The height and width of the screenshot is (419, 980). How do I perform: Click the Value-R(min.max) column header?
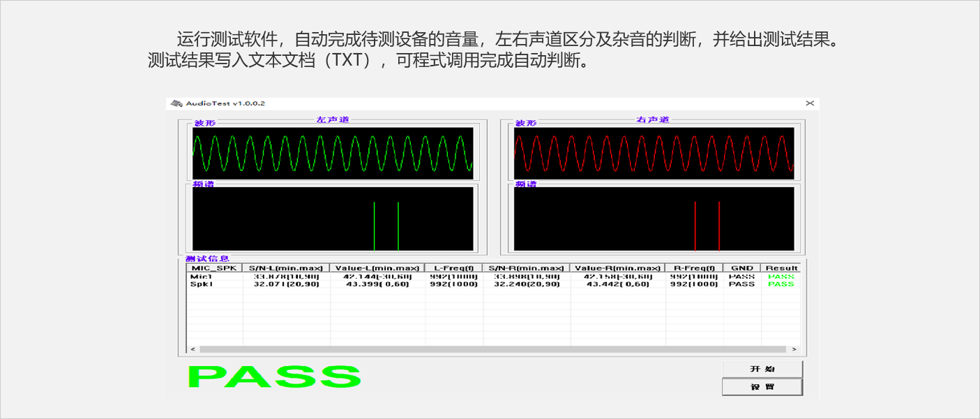tap(617, 268)
